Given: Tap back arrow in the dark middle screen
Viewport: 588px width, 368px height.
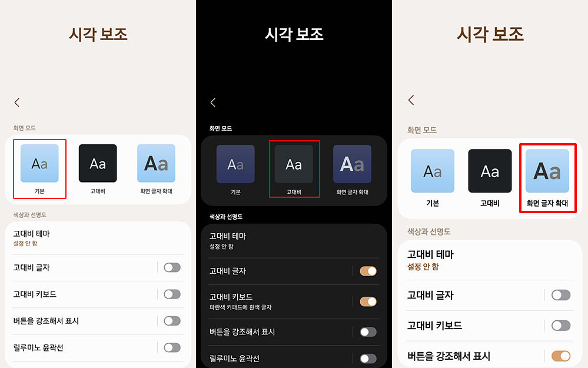Looking at the screenshot, I should coord(213,102).
